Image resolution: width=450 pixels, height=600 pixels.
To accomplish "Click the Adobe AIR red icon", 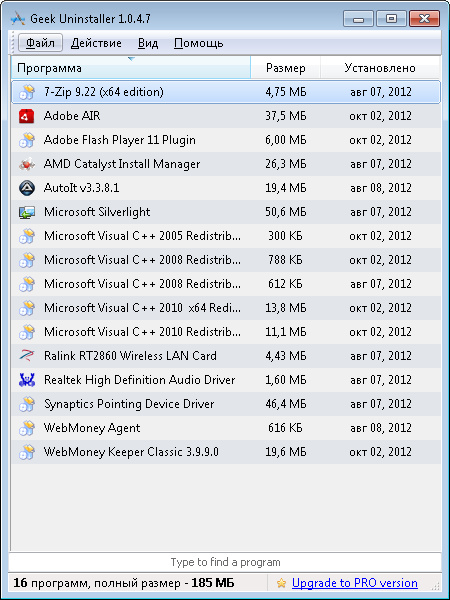I will [26, 116].
